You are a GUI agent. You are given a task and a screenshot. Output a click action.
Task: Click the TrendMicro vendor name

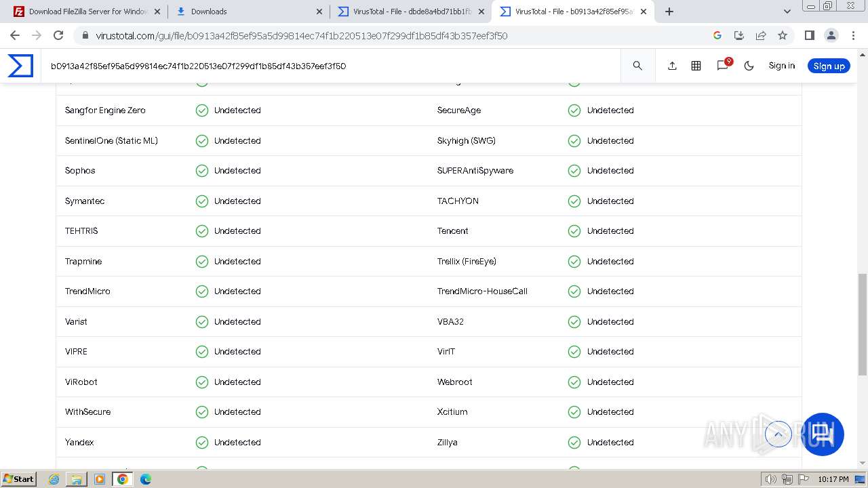pos(87,291)
